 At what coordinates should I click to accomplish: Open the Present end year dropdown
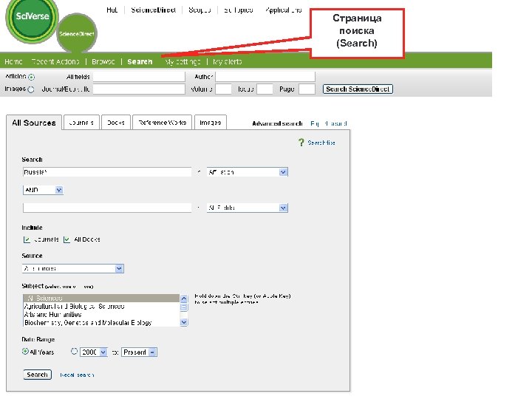pos(139,352)
